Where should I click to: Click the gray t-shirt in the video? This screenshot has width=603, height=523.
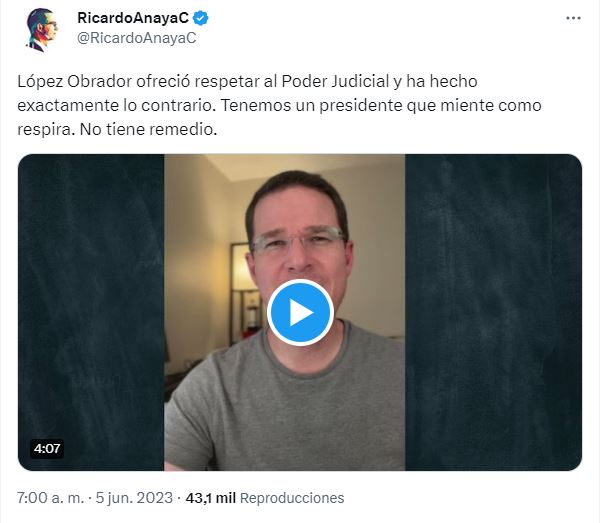click(x=285, y=400)
